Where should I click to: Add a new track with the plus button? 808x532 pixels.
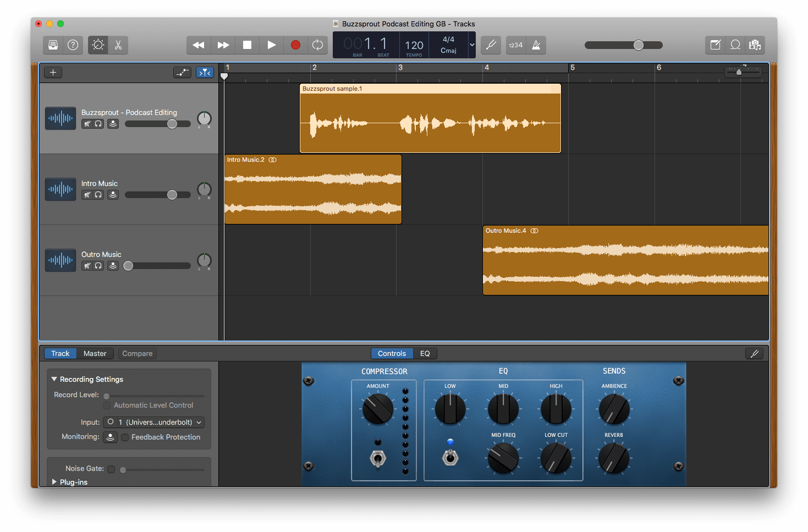pos(53,72)
